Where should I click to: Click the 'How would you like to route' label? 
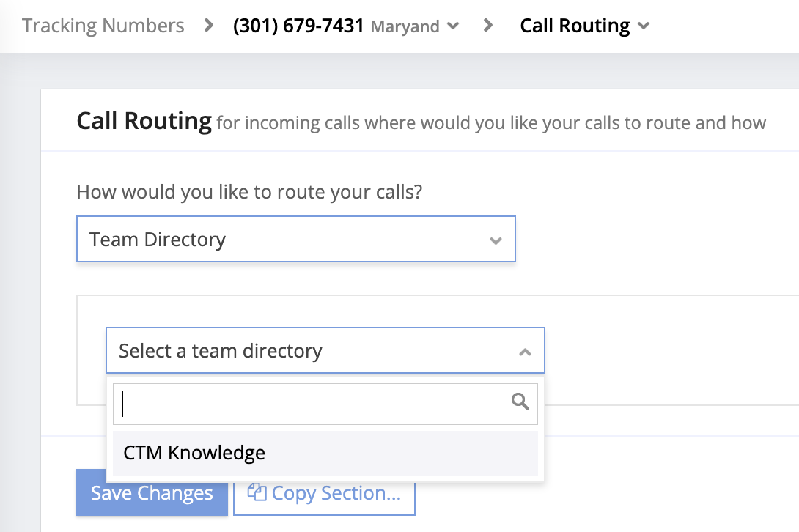point(250,193)
